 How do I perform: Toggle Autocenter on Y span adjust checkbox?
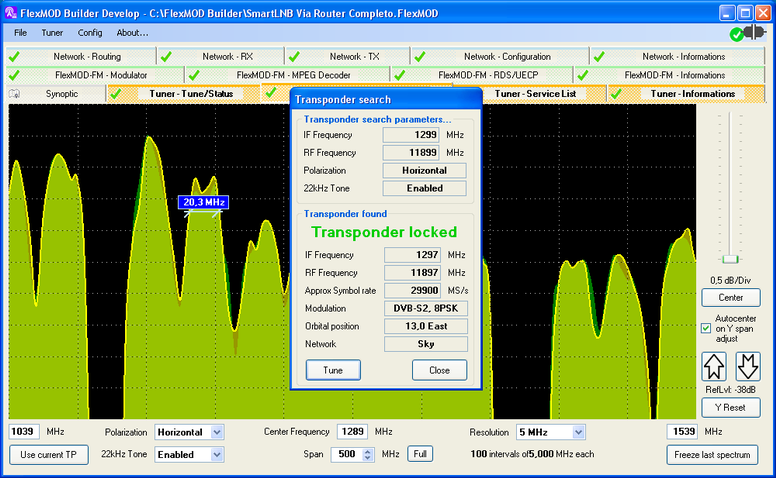click(706, 328)
